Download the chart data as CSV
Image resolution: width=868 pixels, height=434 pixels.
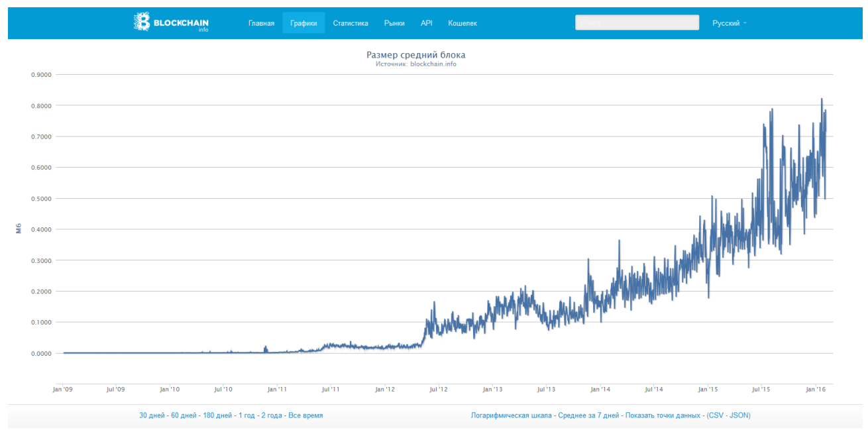[717, 415]
